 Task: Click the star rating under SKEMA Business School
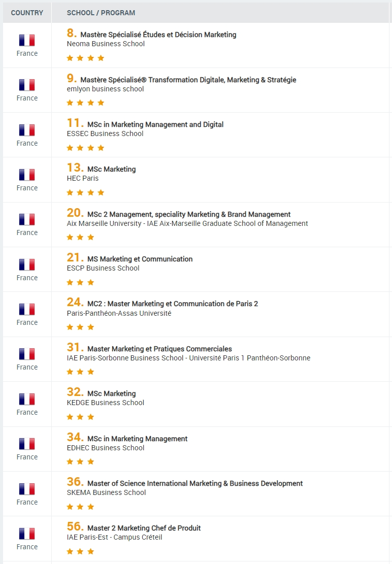(80, 507)
